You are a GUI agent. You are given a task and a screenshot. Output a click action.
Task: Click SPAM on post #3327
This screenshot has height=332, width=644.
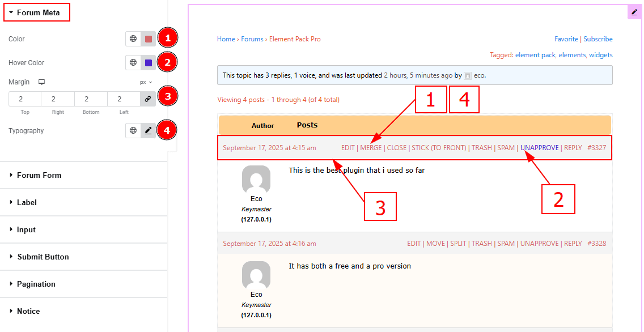[506, 148]
